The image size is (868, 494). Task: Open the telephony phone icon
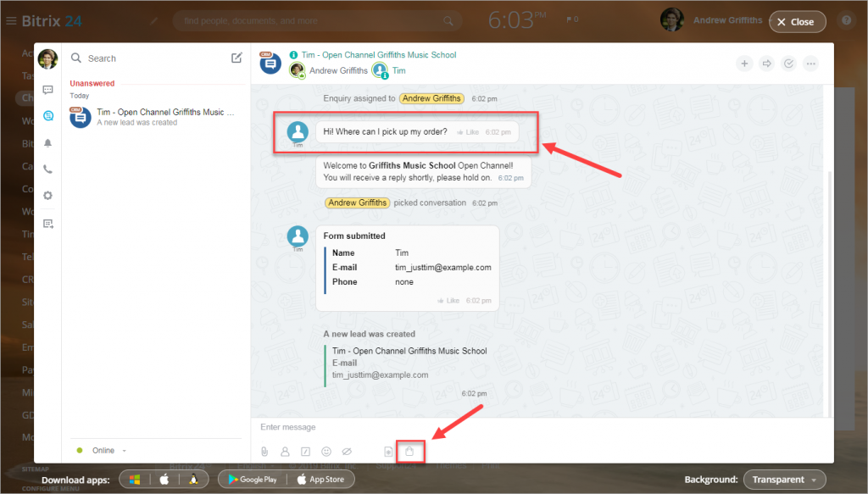[x=48, y=169]
